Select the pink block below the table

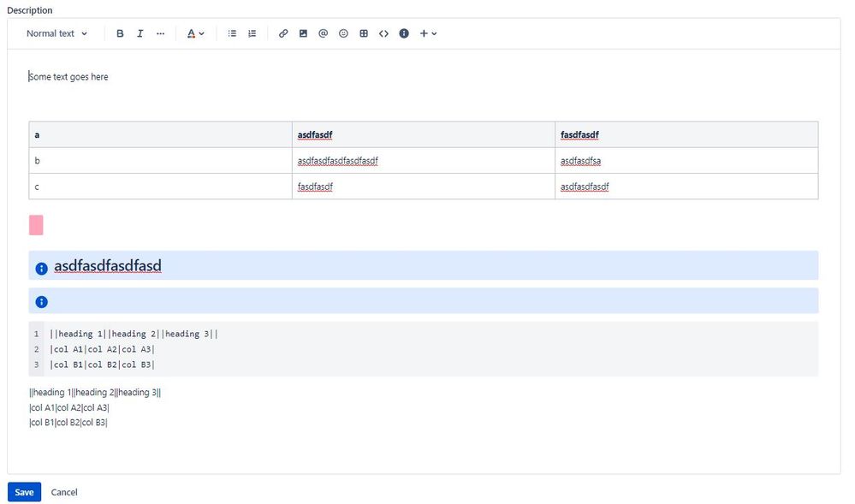[36, 225]
